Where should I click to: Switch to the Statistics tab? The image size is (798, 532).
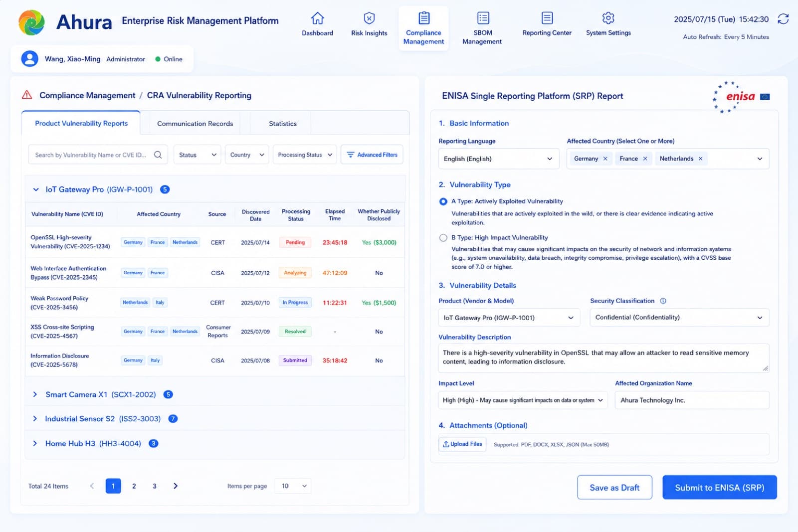[283, 124]
